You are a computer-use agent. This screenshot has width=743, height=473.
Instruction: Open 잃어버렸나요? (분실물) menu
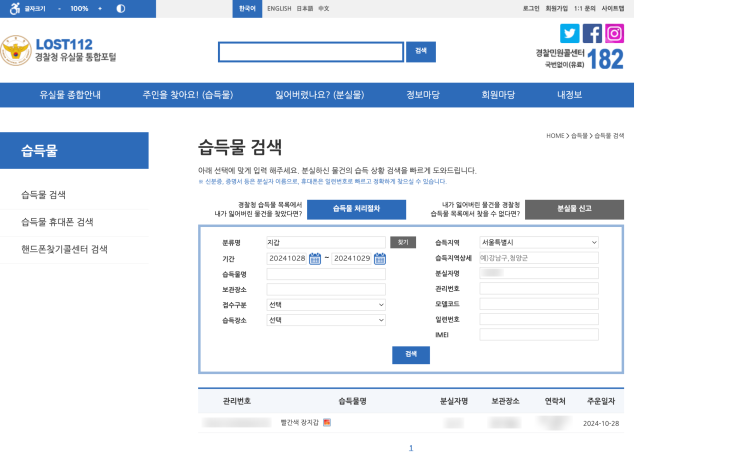pyautogui.click(x=319, y=95)
